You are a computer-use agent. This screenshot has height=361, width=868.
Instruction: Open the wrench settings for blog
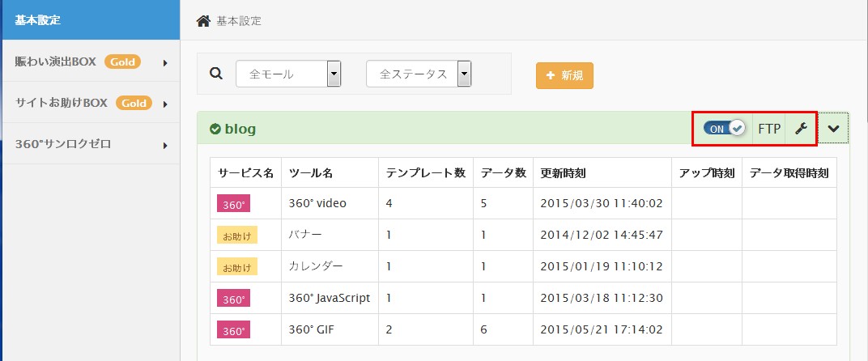pyautogui.click(x=801, y=129)
